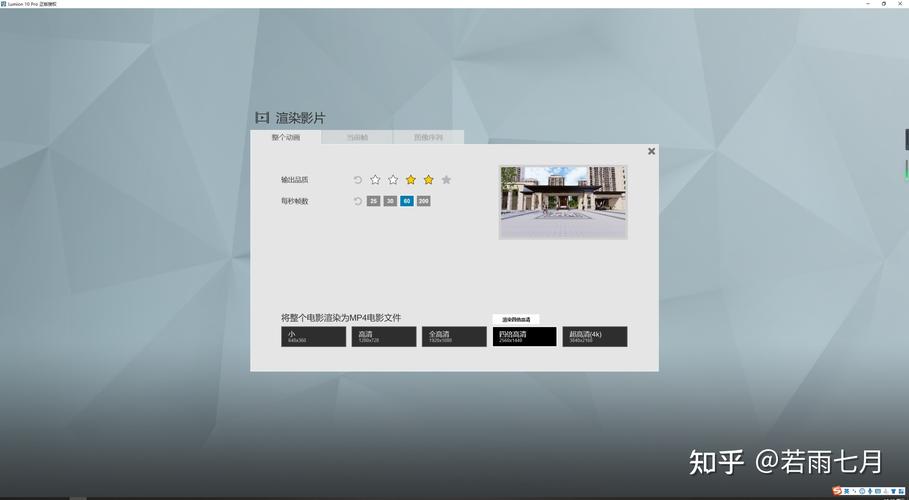Render movie at 四倍高清 2560x1440
Screen dimensions: 909x500
pos(525,336)
